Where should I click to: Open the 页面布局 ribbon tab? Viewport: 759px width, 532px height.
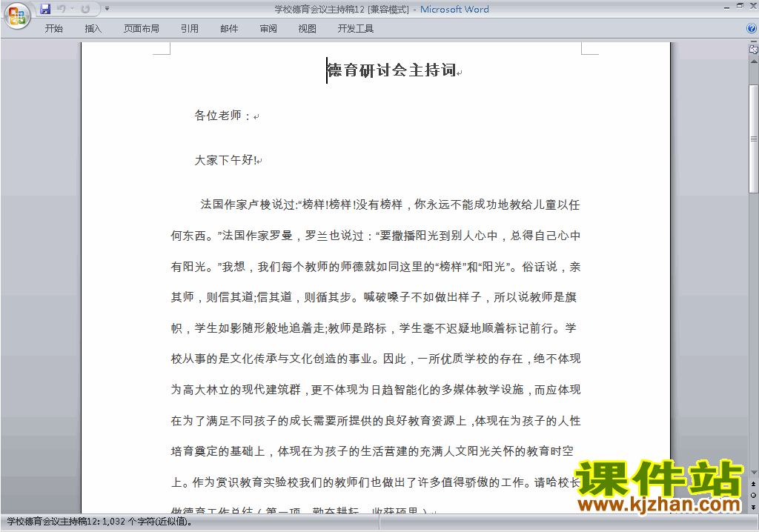[x=142, y=29]
